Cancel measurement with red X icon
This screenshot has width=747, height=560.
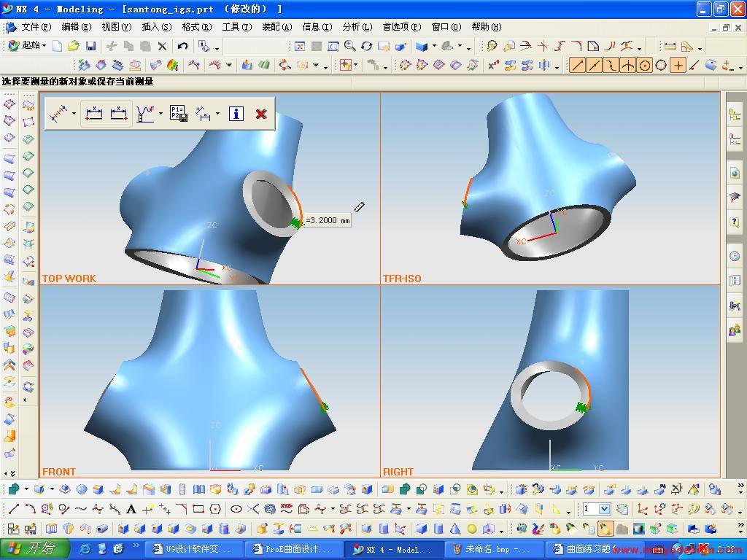(261, 114)
